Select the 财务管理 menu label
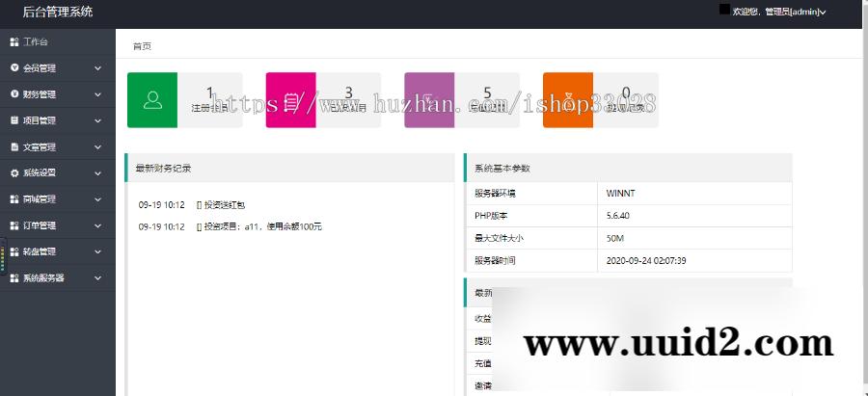868x396 pixels. click(x=40, y=94)
